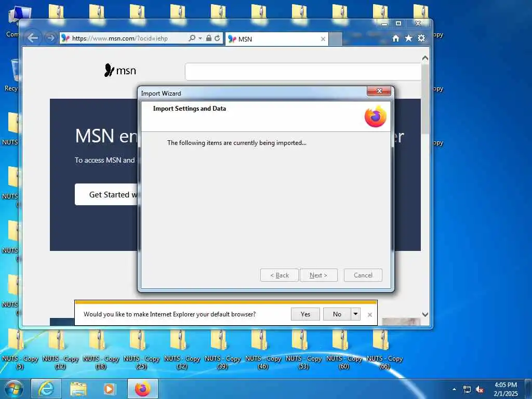The width and height of the screenshot is (532, 399).
Task: Open a new tab next to MSN tab
Action: click(336, 39)
